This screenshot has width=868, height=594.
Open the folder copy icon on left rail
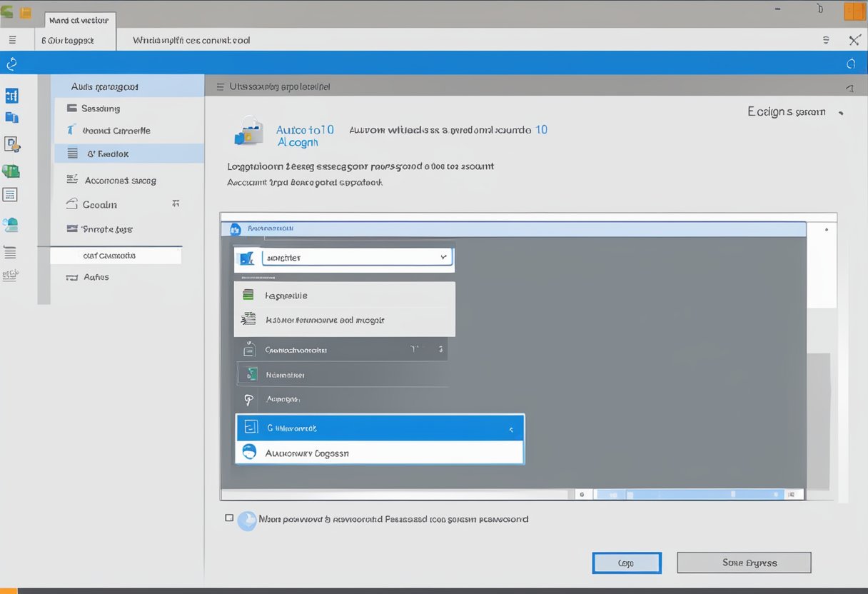coord(12,116)
